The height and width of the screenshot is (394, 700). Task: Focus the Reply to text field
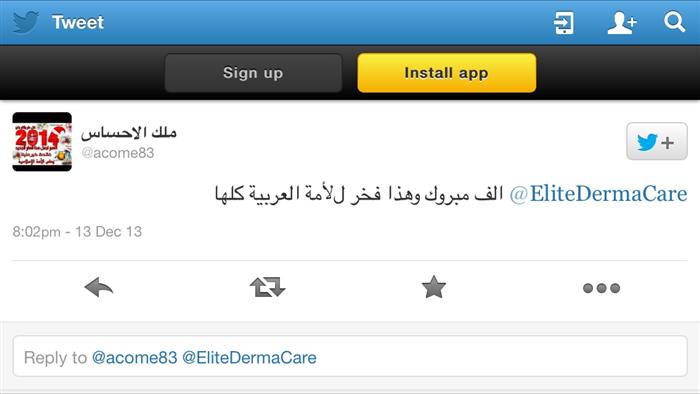350,356
